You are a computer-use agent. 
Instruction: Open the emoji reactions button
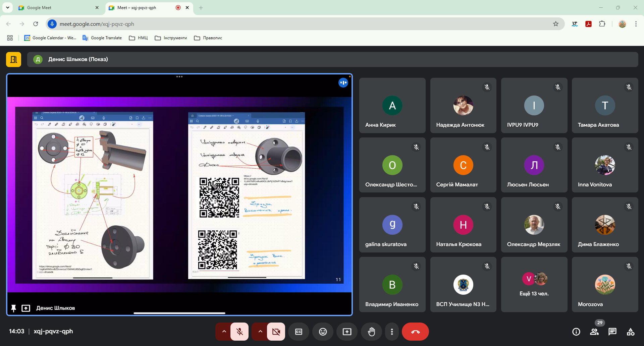(323, 332)
